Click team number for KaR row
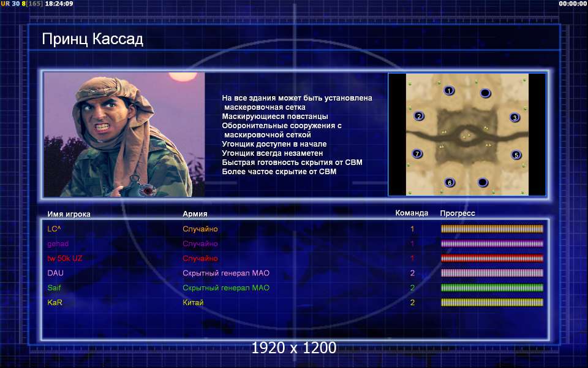The width and height of the screenshot is (588, 368). 412,302
